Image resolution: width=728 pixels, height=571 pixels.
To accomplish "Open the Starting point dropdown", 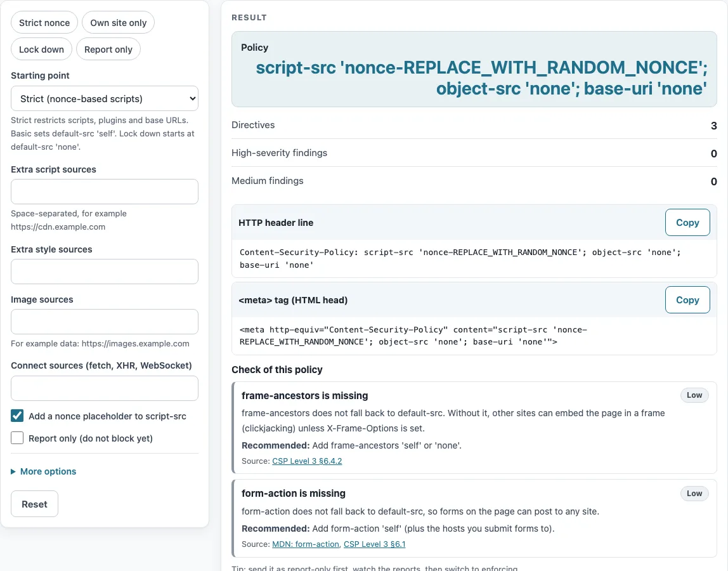I will click(105, 98).
